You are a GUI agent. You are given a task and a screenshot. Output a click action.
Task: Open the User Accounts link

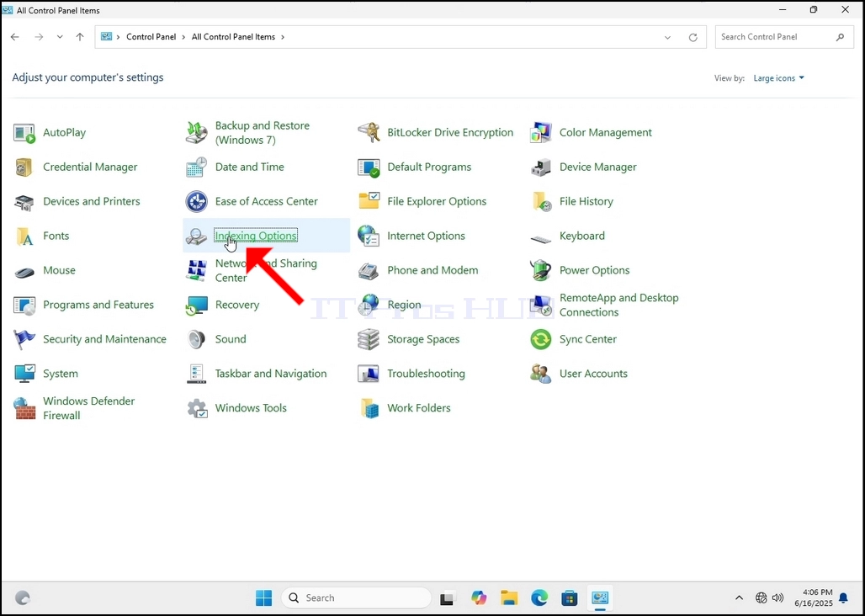[x=593, y=374]
